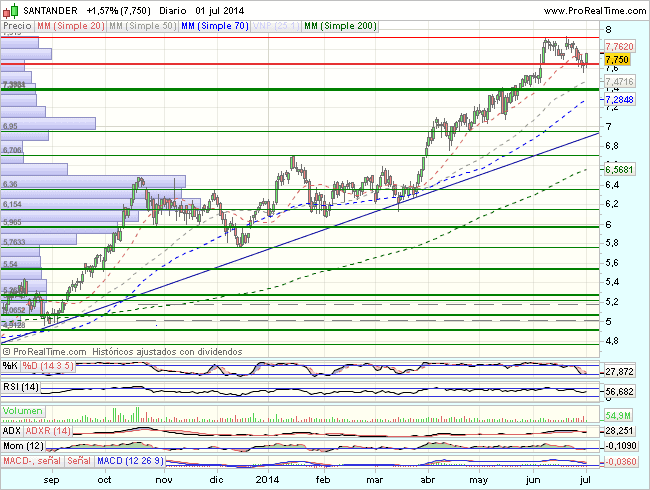650x490 pixels.
Task: Click the chart icon beside SANTANDER title
Action: 8,8
